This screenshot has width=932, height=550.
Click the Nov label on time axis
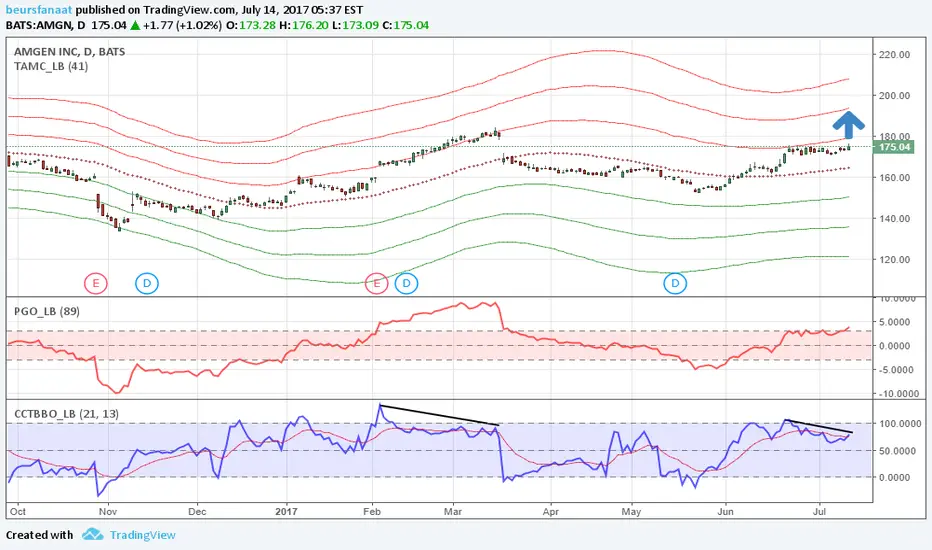(x=108, y=511)
